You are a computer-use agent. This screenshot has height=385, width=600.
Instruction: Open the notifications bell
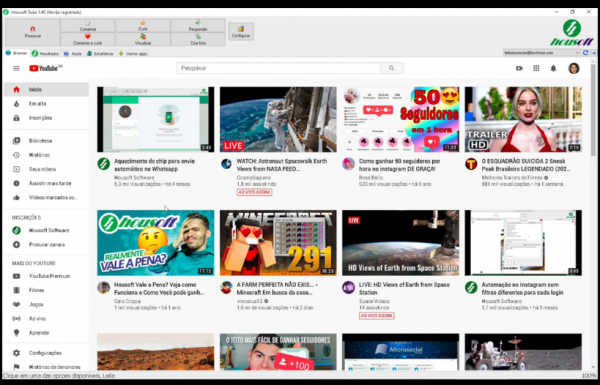[553, 69]
